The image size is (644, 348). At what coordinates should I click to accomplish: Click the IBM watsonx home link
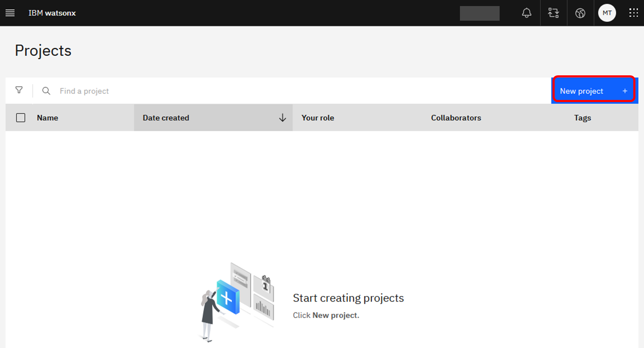[x=52, y=13]
